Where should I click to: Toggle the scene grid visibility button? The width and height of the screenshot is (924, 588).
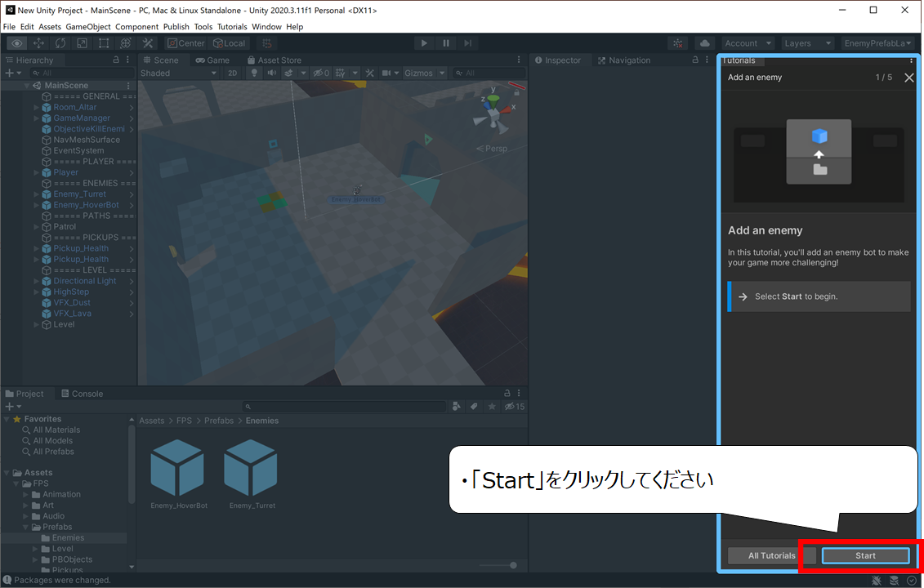341,73
